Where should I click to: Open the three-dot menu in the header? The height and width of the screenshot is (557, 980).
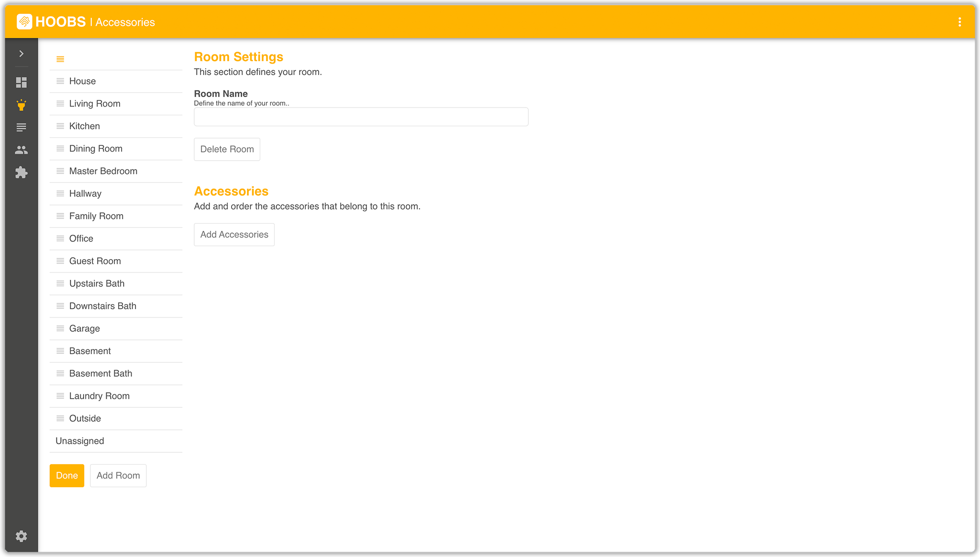pos(959,22)
